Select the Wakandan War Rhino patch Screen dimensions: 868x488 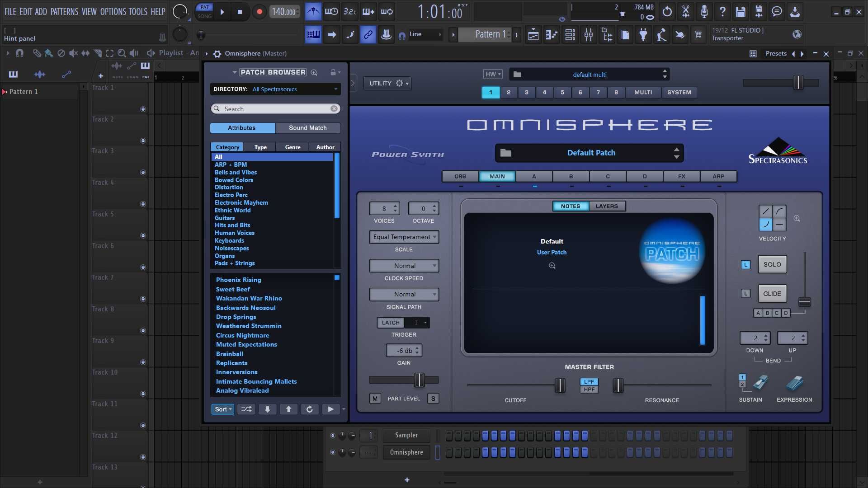coord(249,298)
